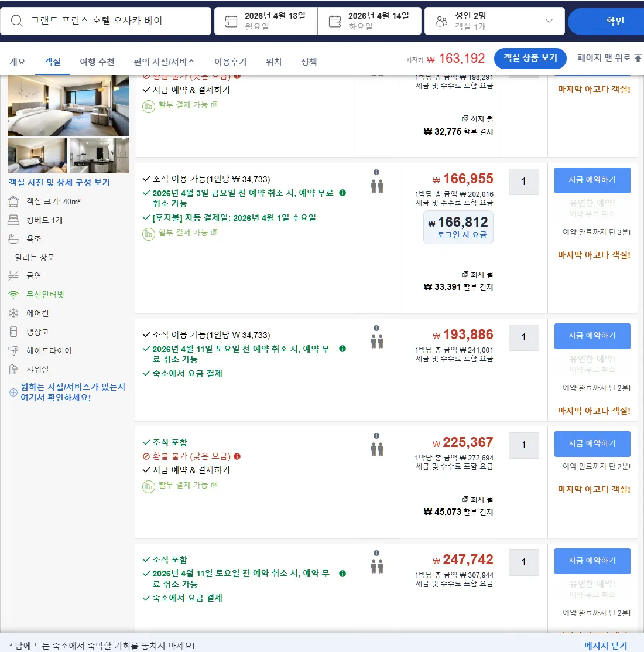Click the Wi-Fi icon next to 무선인터넷

pos(13,295)
